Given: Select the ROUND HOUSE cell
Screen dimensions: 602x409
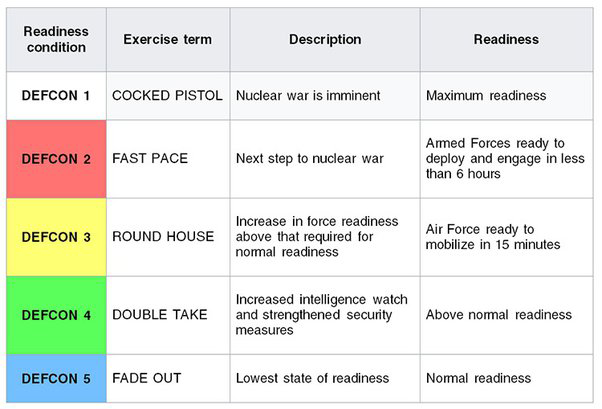Looking at the screenshot, I should 168,237.
